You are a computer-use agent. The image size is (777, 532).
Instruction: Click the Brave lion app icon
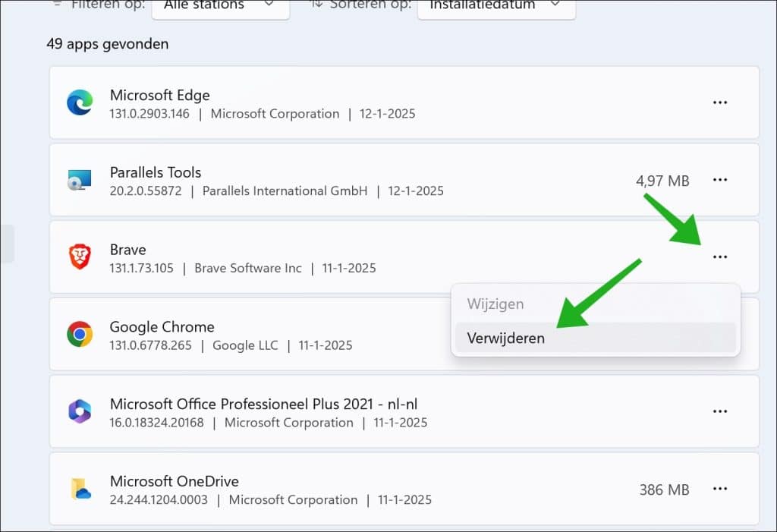[x=80, y=257]
